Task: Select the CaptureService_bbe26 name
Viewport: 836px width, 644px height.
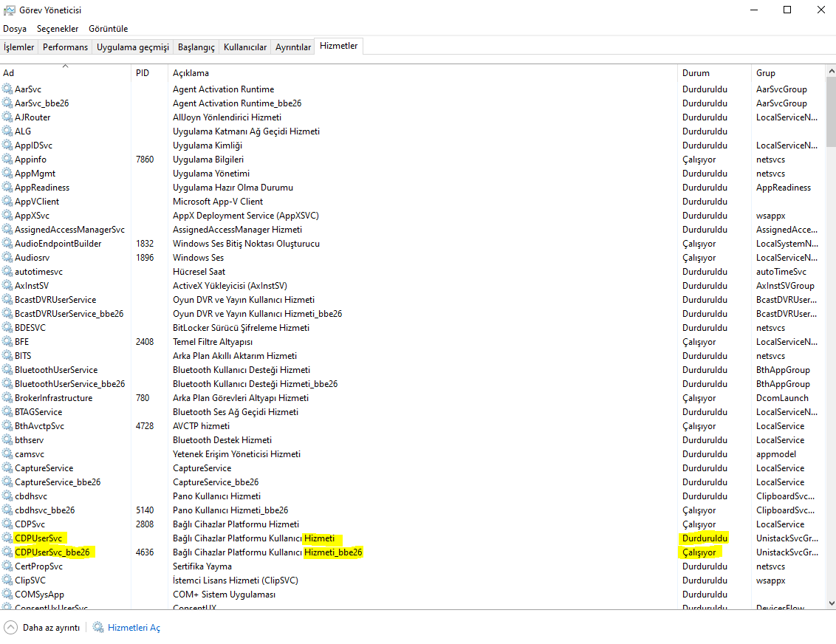Action: [x=58, y=482]
